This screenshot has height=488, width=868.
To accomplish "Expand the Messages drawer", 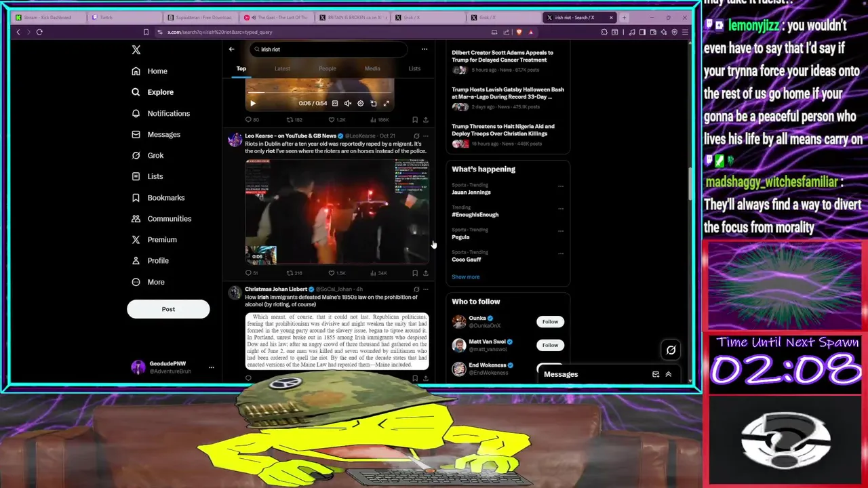I will click(668, 374).
